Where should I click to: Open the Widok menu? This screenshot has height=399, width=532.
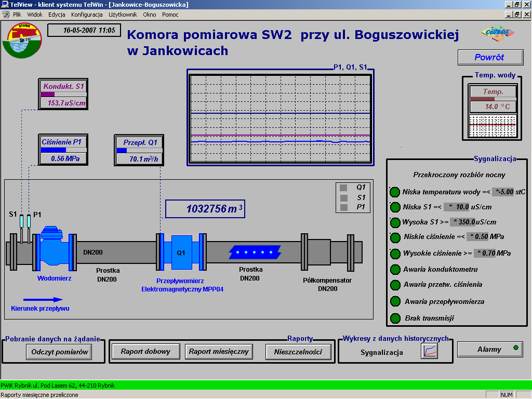35,15
